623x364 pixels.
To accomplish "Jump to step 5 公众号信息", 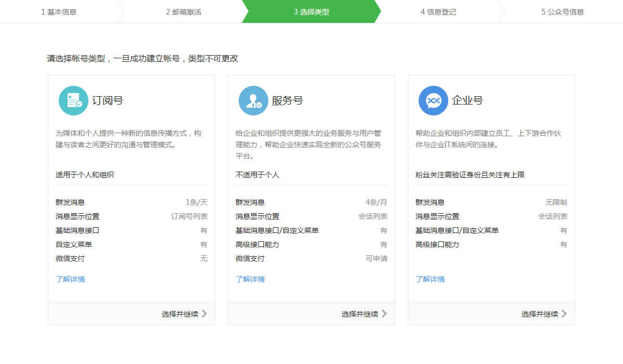I will [562, 11].
